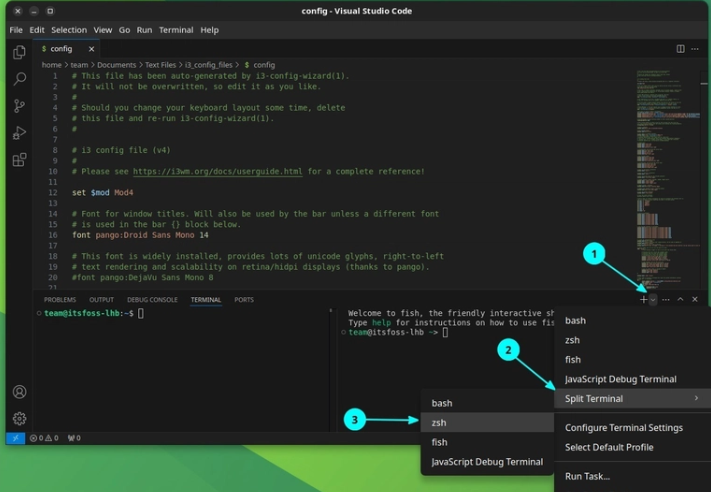This screenshot has width=711, height=492.
Task: Click the new terminal plus icon
Action: (643, 299)
